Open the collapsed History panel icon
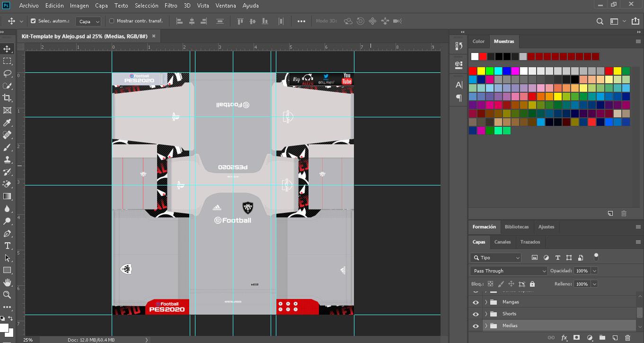 pos(459,45)
